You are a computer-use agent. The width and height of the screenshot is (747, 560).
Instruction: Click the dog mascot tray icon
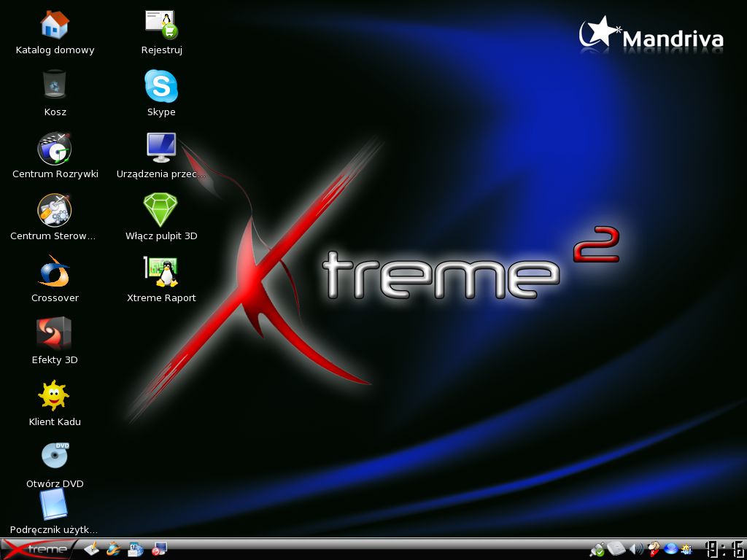pyautogui.click(x=654, y=549)
